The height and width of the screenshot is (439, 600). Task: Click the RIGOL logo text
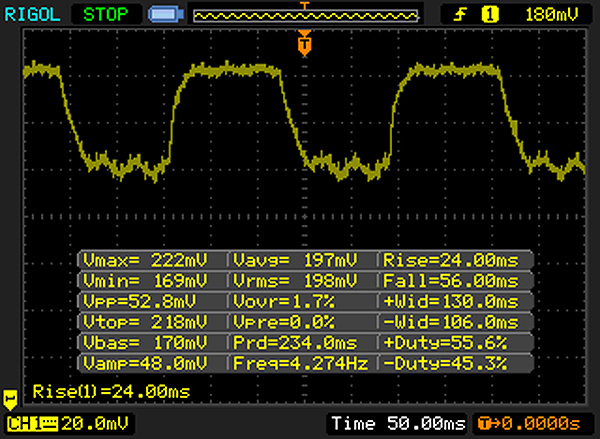pos(32,15)
